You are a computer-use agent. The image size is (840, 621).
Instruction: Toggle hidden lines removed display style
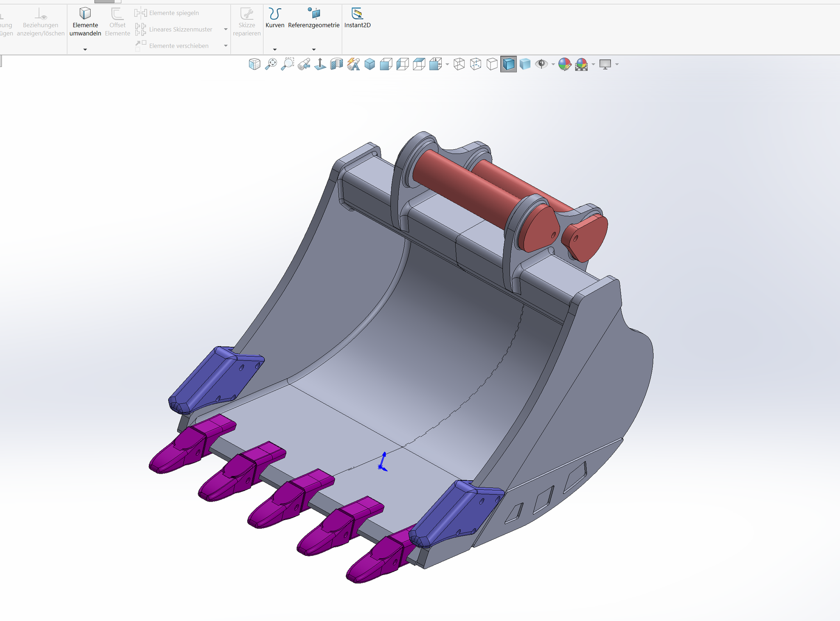(x=492, y=64)
